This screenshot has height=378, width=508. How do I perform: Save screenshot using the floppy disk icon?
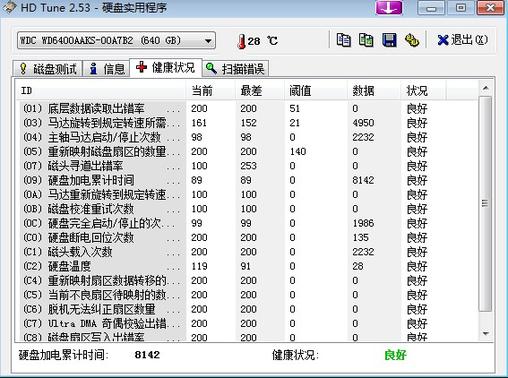click(x=389, y=40)
